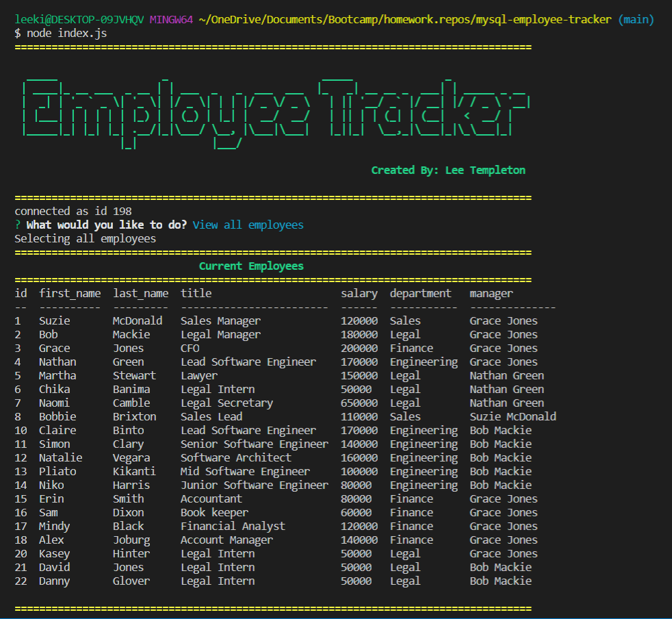Click the 'View all employees' answer text
672x619 pixels.
coord(248,225)
